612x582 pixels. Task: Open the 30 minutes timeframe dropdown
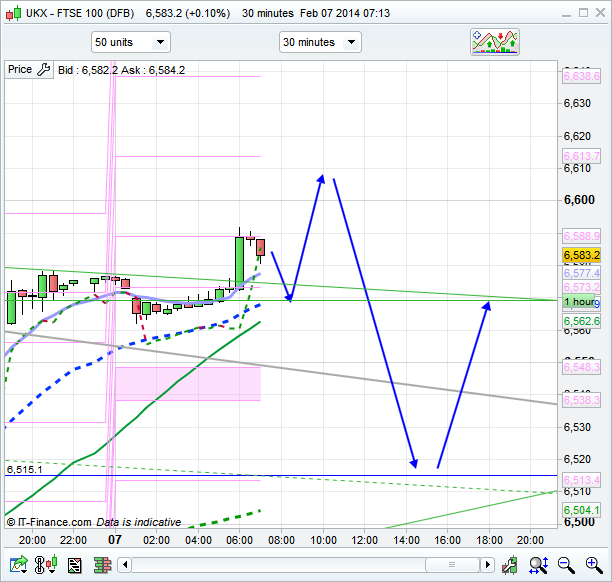pyautogui.click(x=320, y=42)
